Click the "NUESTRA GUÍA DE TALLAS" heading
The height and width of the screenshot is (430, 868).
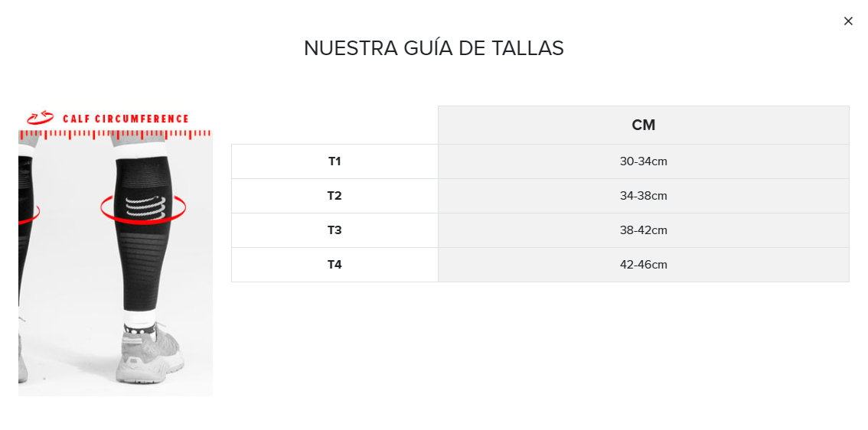(x=434, y=48)
